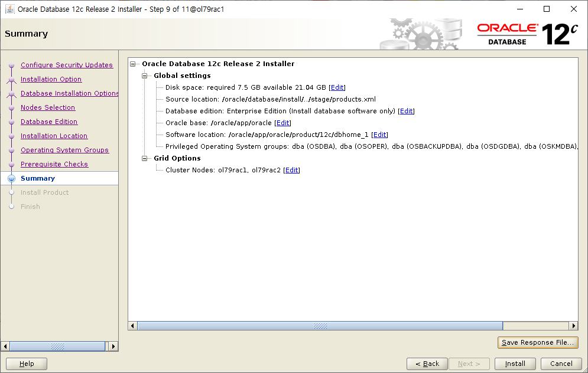The width and height of the screenshot is (588, 373).
Task: Click the Configure Security Updates step marker
Action: point(12,65)
